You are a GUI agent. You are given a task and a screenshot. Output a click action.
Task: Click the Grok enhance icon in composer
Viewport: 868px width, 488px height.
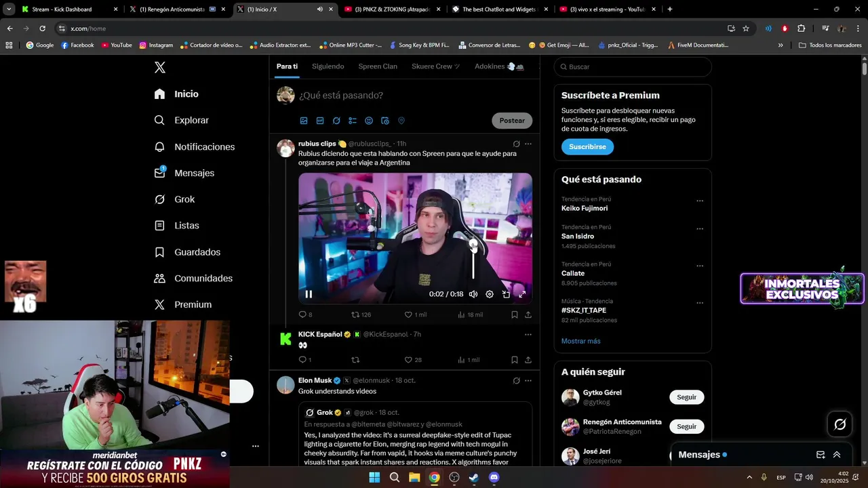(x=336, y=121)
